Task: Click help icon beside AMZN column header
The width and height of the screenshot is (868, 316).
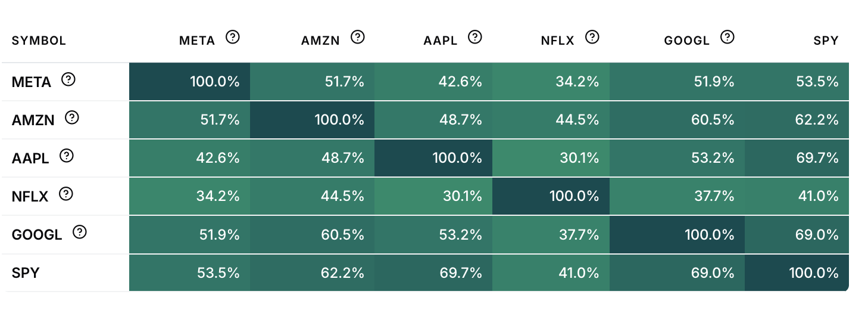Action: (x=357, y=38)
